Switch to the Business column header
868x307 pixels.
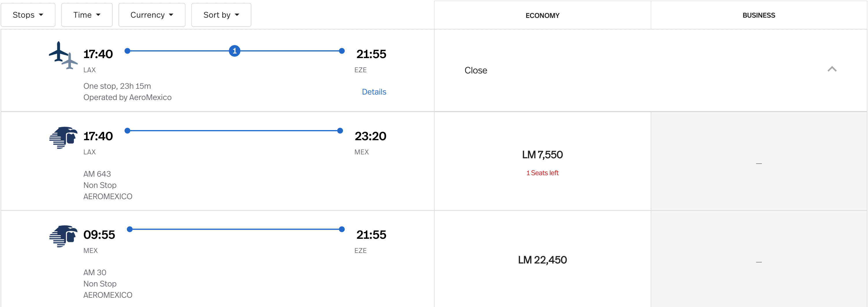(759, 15)
